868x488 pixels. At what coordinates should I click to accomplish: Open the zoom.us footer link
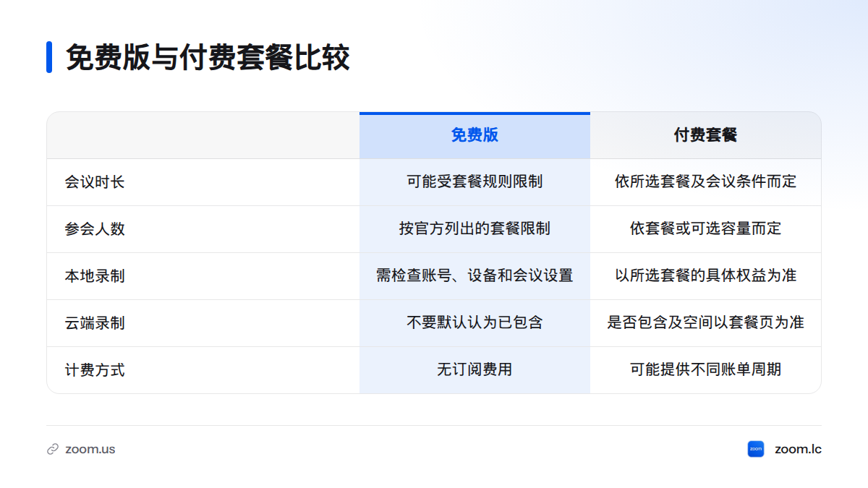pos(90,449)
